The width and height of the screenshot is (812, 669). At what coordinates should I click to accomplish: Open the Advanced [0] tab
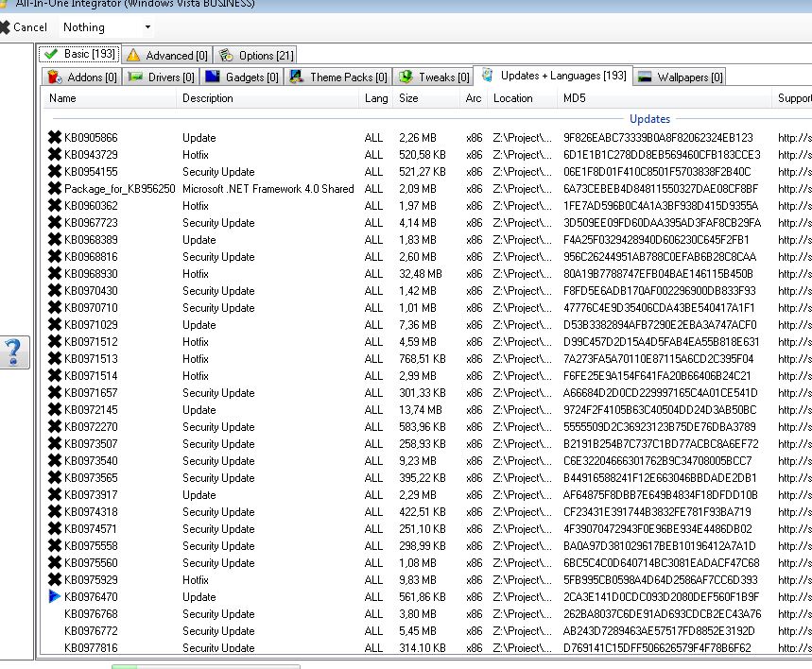[166, 56]
